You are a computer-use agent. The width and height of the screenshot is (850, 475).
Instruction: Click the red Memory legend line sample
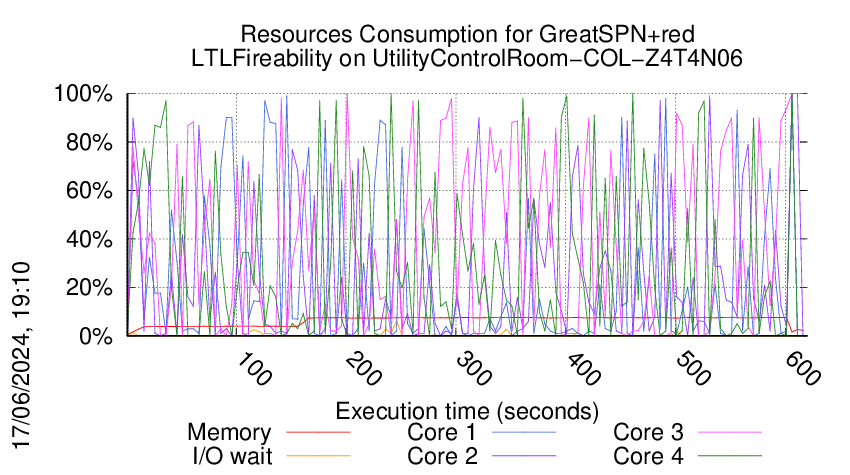(x=318, y=432)
